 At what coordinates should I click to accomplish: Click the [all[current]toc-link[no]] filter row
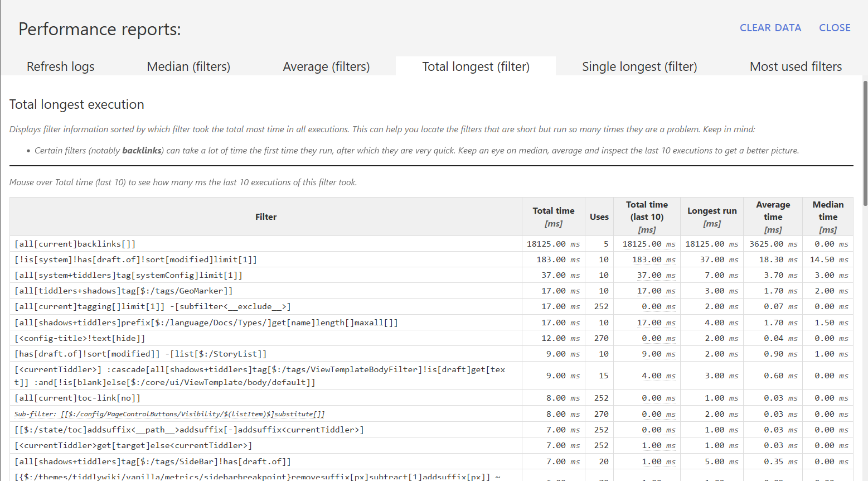click(77, 398)
